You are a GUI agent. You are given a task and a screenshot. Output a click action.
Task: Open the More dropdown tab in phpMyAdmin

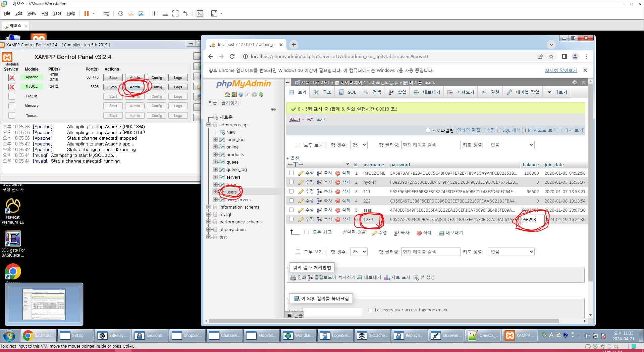point(557,92)
